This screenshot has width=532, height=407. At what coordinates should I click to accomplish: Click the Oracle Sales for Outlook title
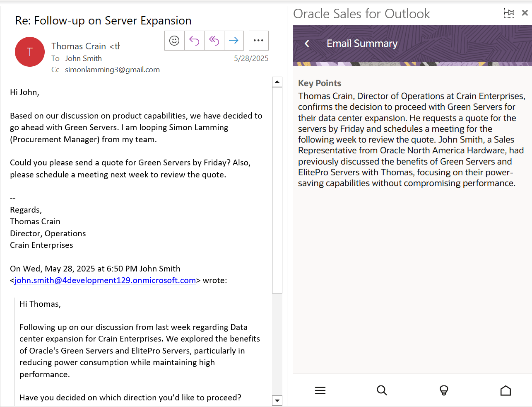pos(361,14)
